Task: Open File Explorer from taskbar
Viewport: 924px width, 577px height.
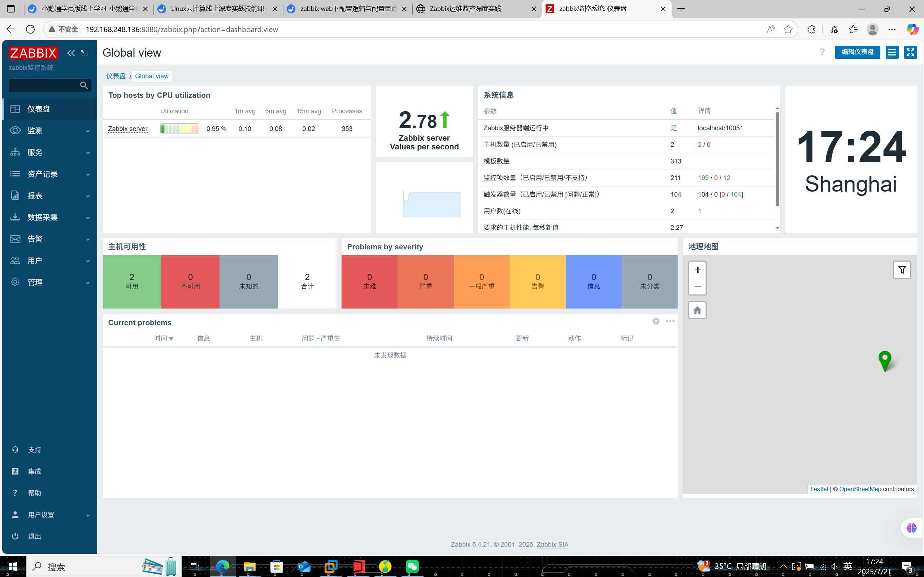Action: point(250,566)
